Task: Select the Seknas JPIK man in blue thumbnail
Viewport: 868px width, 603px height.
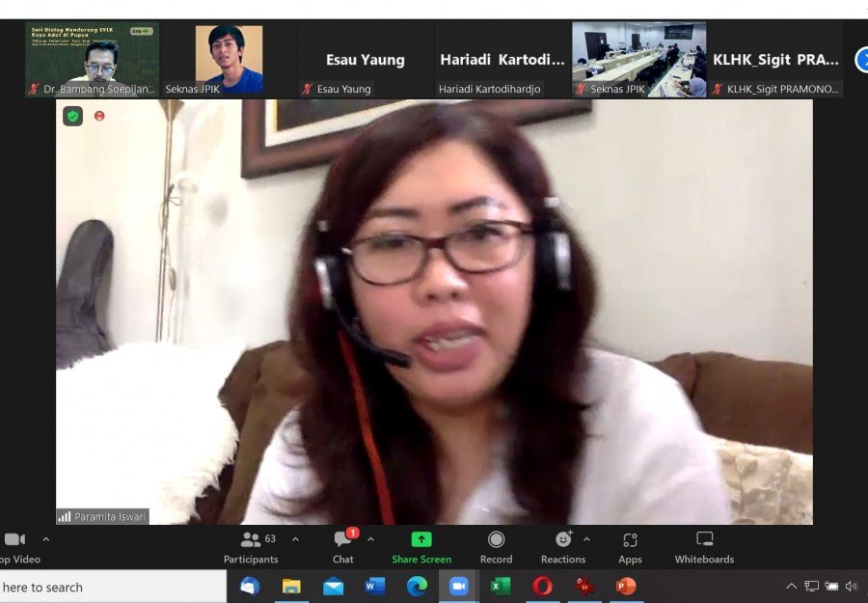Action: 229,59
